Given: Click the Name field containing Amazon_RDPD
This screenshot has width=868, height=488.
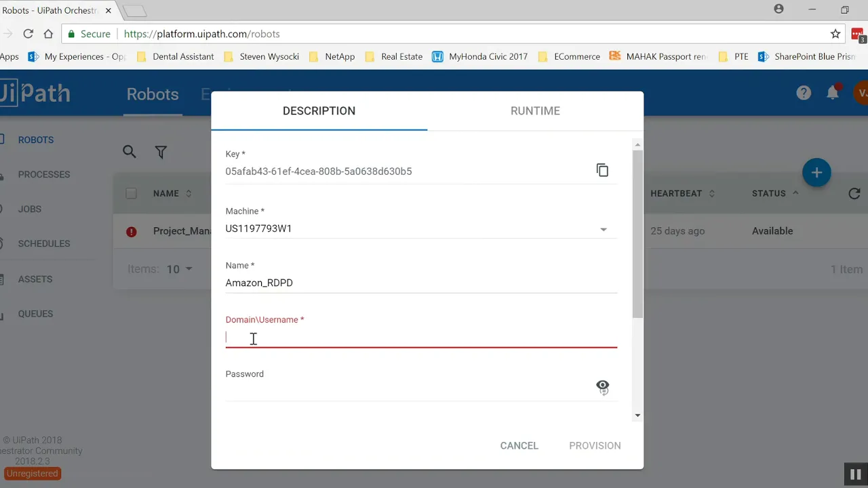Looking at the screenshot, I should tap(421, 283).
